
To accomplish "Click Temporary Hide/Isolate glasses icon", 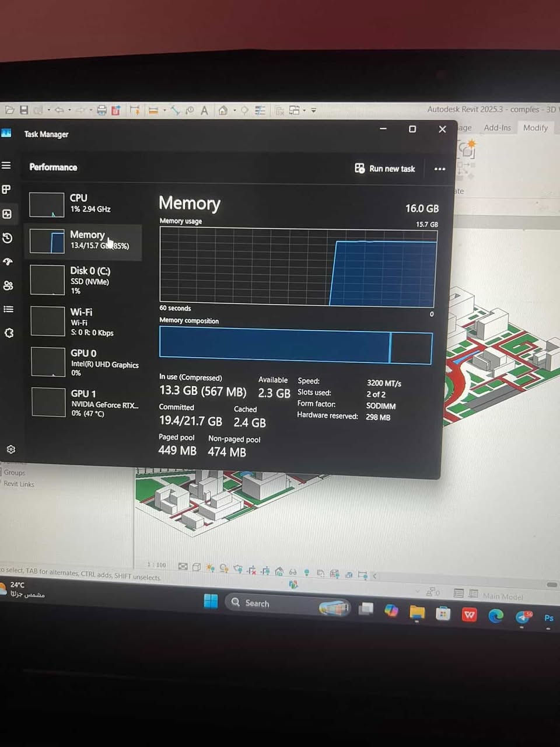I will [x=293, y=572].
